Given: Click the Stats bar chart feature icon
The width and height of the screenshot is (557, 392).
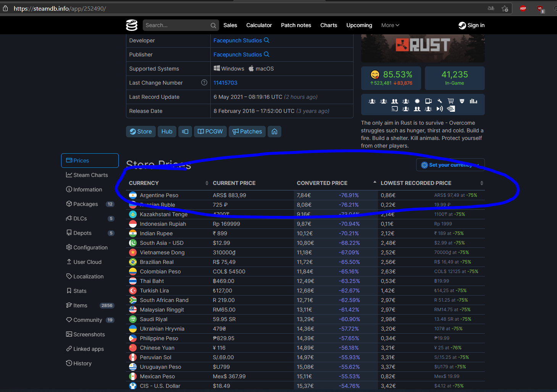Looking at the screenshot, I should pos(473,101).
